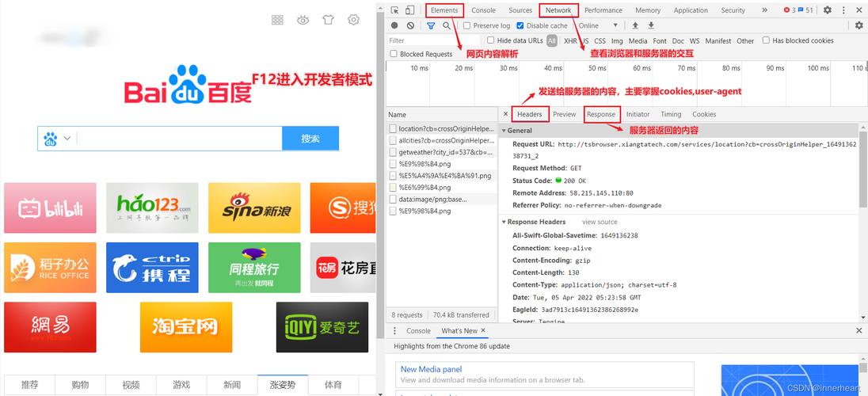This screenshot has width=868, height=396.
Task: Open New Media panel link
Action: point(432,369)
